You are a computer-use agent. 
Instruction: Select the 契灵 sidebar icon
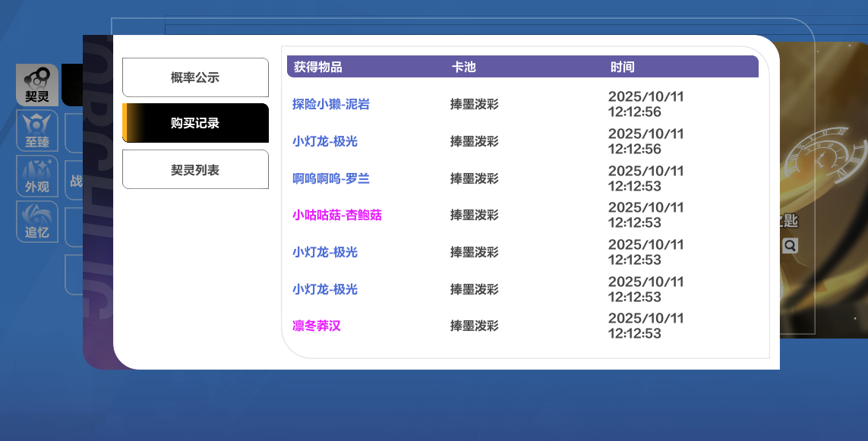click(36, 84)
